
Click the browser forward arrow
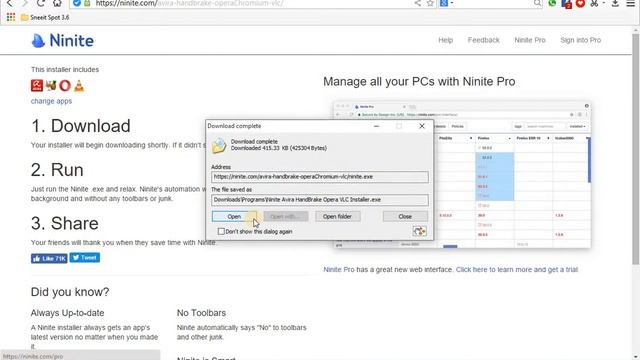[x=24, y=3]
